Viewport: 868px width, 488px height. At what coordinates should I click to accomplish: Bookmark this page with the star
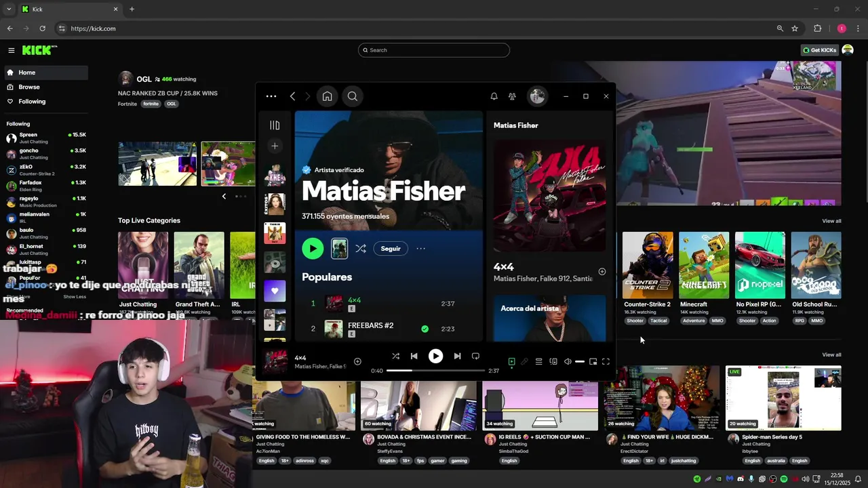(x=795, y=28)
